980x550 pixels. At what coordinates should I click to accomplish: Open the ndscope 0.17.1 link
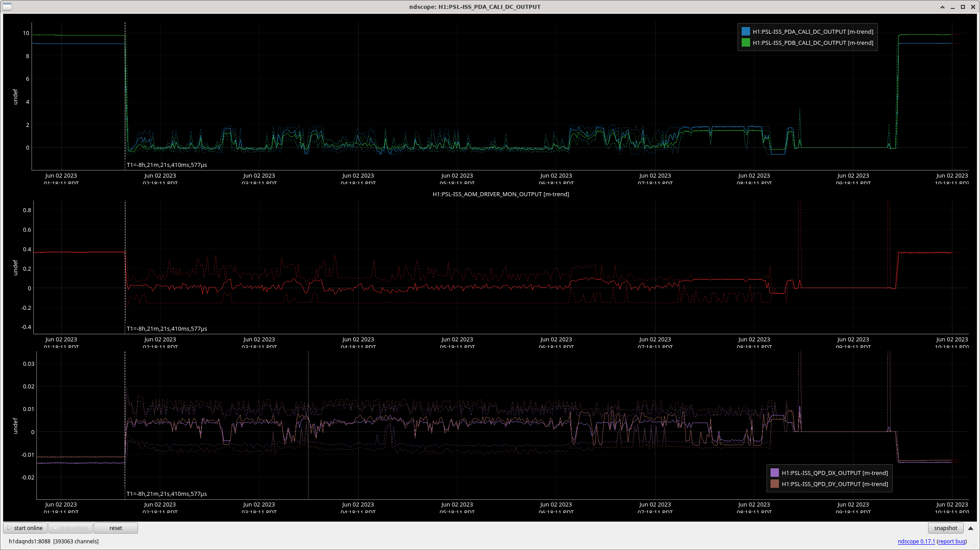pos(916,541)
